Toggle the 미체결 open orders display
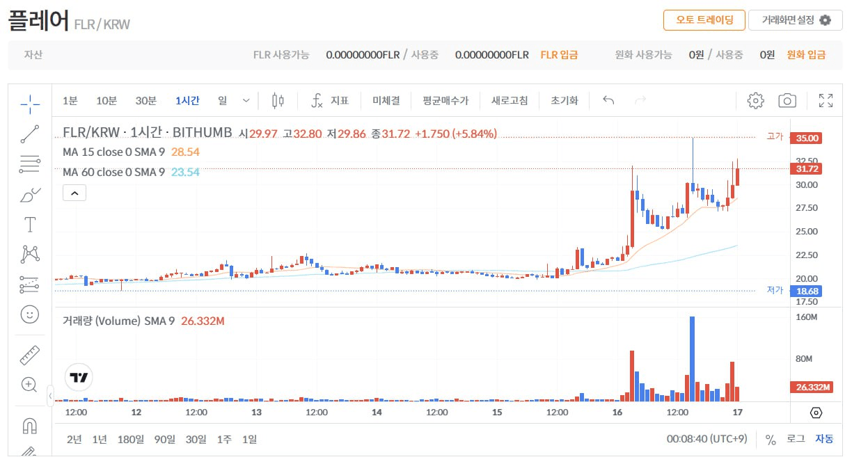Image resolution: width=868 pixels, height=464 pixels. [386, 101]
